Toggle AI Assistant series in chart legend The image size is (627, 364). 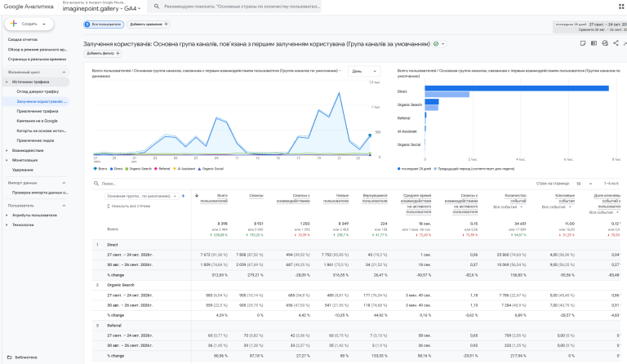point(184,169)
